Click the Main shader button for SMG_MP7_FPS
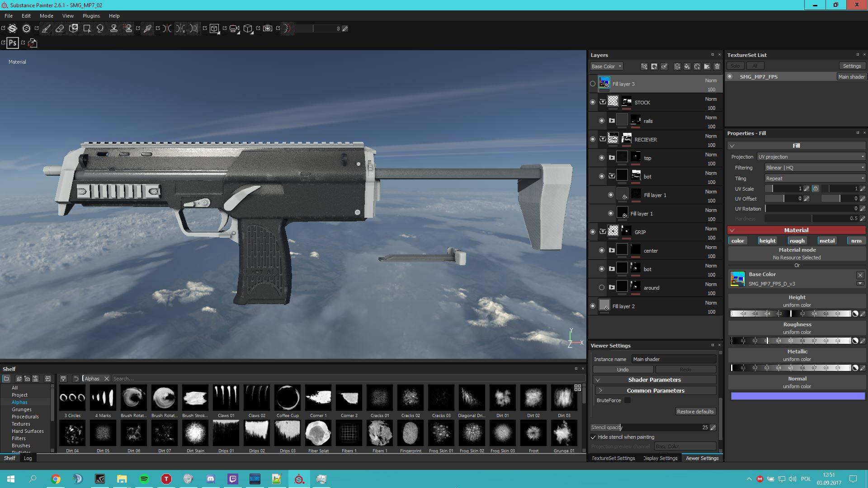868x488 pixels. (851, 77)
